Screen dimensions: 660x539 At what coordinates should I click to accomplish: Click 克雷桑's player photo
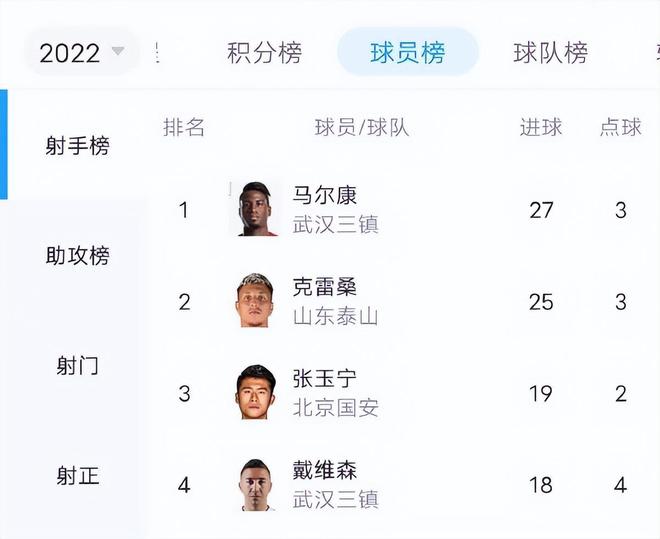(x=258, y=301)
